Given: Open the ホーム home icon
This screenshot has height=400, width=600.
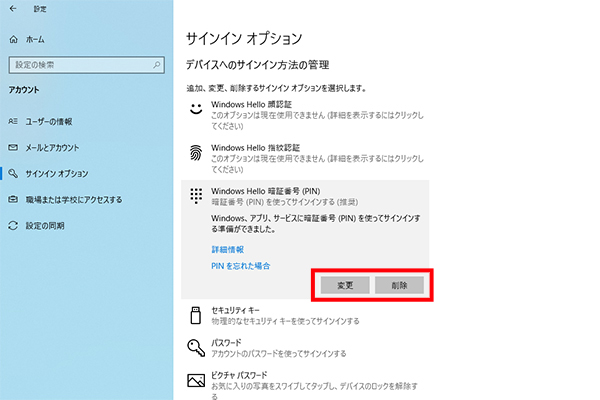Looking at the screenshot, I should tap(14, 39).
